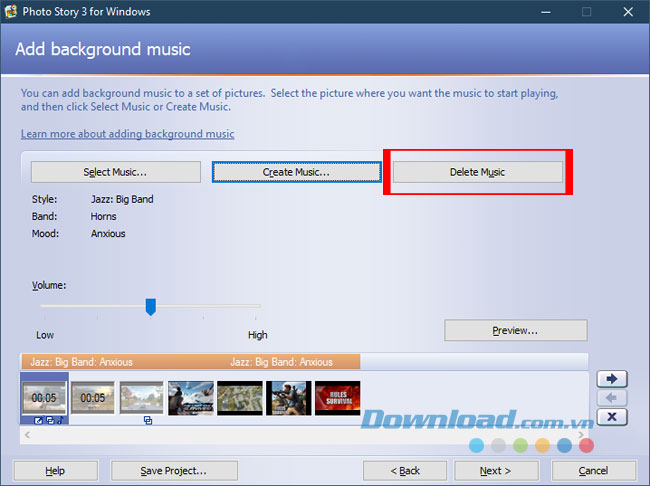Click the Help button

click(56, 471)
